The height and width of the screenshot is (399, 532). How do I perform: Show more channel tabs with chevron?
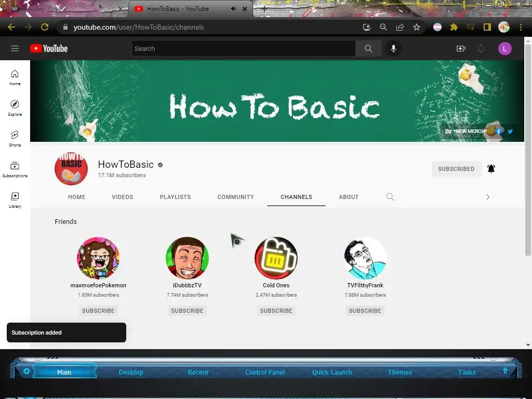487,197
